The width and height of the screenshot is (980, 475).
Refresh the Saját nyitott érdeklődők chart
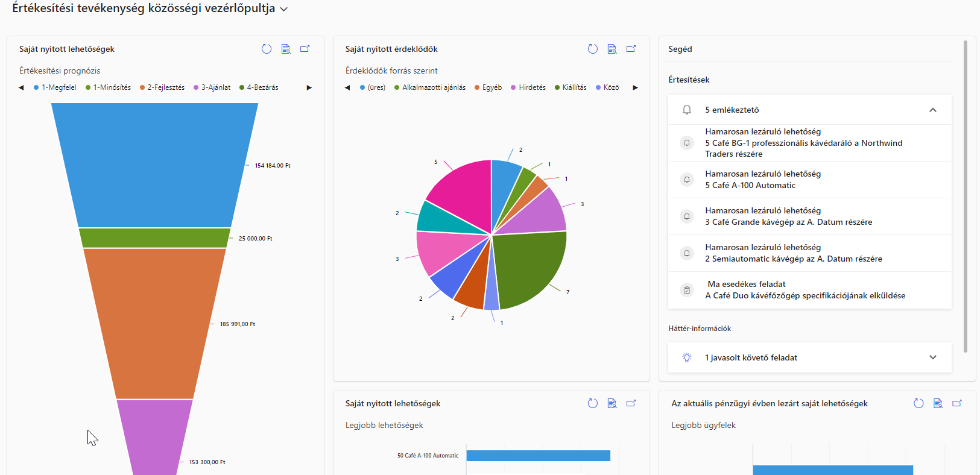tap(593, 49)
